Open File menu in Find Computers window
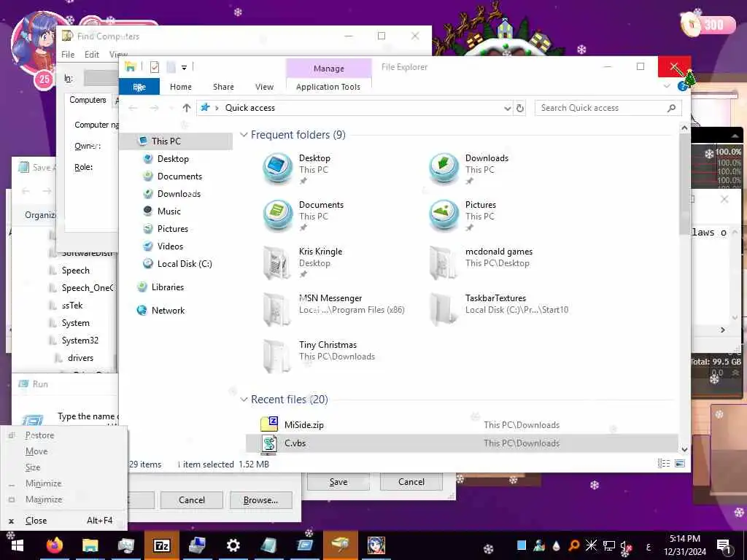Screen dimensions: 747x560 click(x=68, y=54)
